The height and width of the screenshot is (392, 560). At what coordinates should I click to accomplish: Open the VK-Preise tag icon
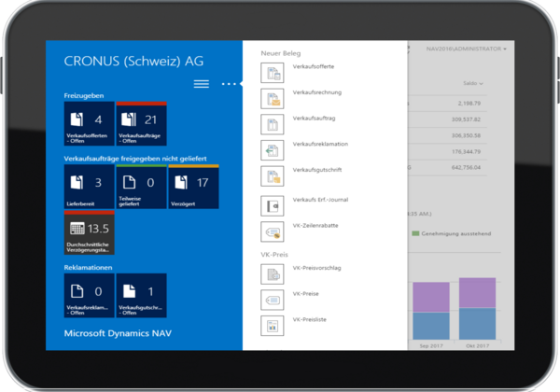273,300
